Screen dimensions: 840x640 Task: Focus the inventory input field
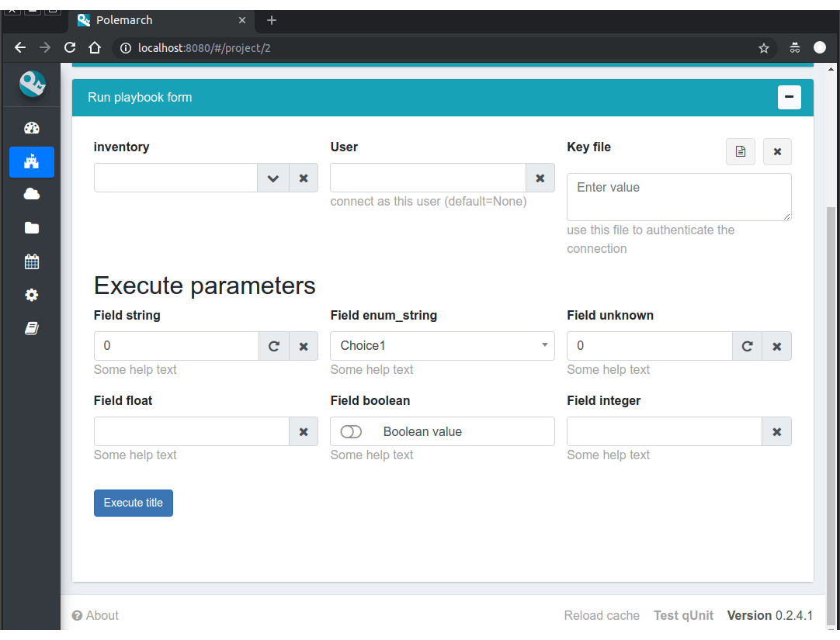click(175, 178)
